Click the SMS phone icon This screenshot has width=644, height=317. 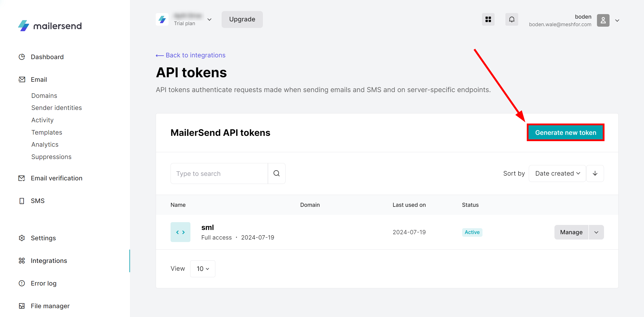click(22, 201)
